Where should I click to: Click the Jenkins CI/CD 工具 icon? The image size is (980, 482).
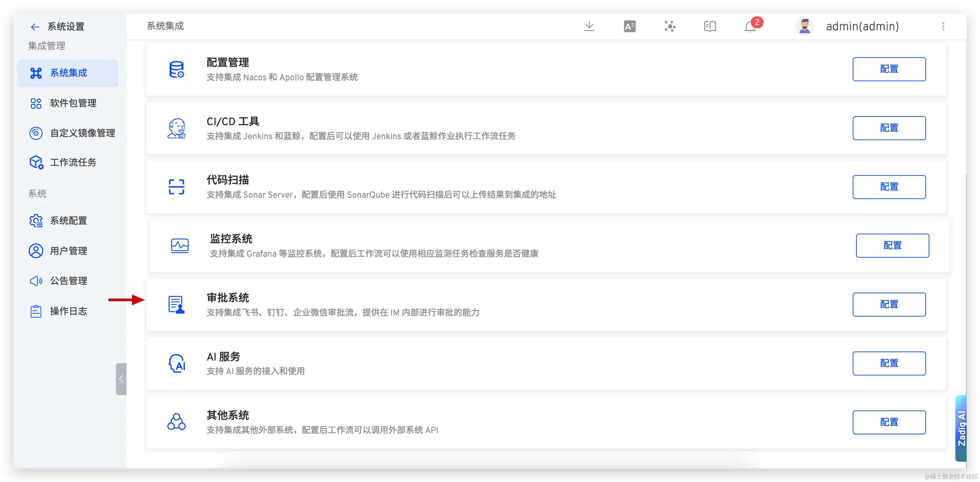[177, 128]
